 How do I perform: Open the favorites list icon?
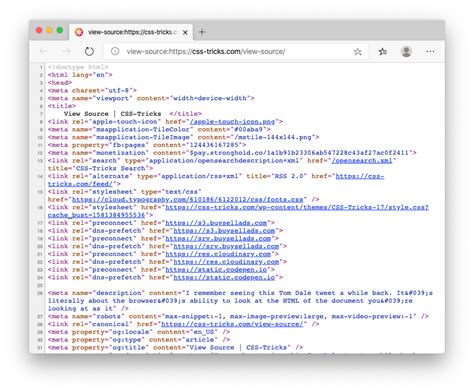click(x=383, y=52)
